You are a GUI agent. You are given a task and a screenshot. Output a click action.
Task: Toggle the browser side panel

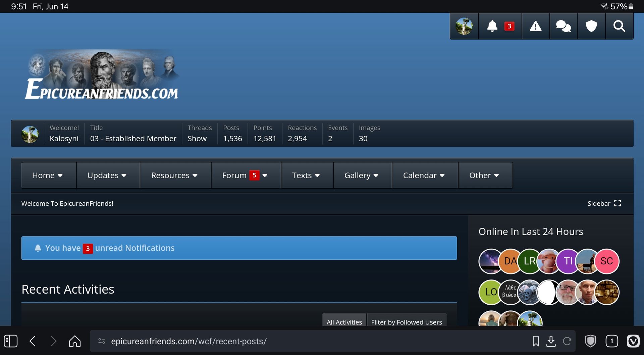pos(11,341)
